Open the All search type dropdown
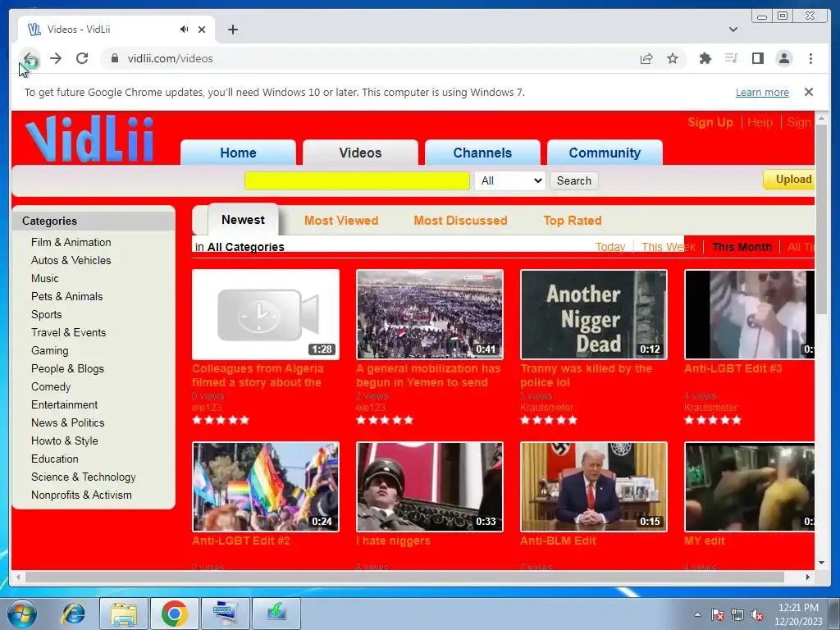This screenshot has width=840, height=630. click(x=510, y=180)
